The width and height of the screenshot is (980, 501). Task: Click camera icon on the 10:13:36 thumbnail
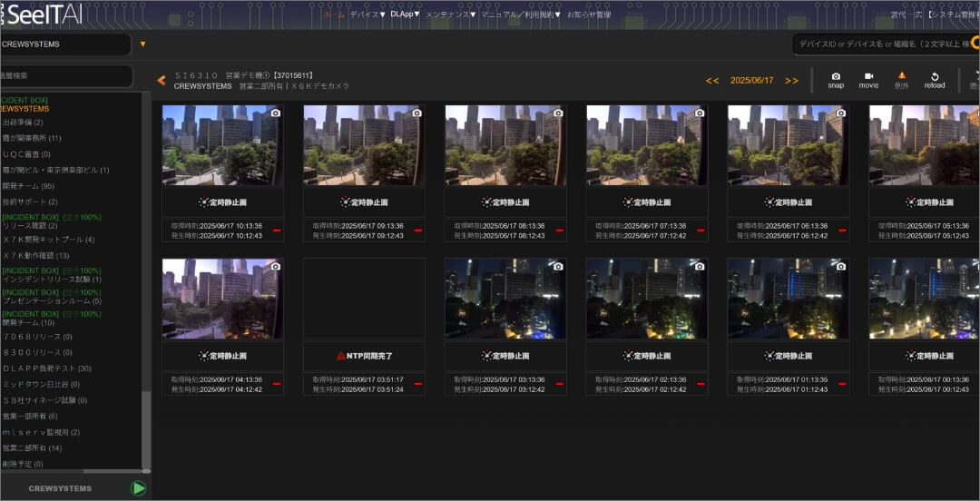click(x=275, y=113)
